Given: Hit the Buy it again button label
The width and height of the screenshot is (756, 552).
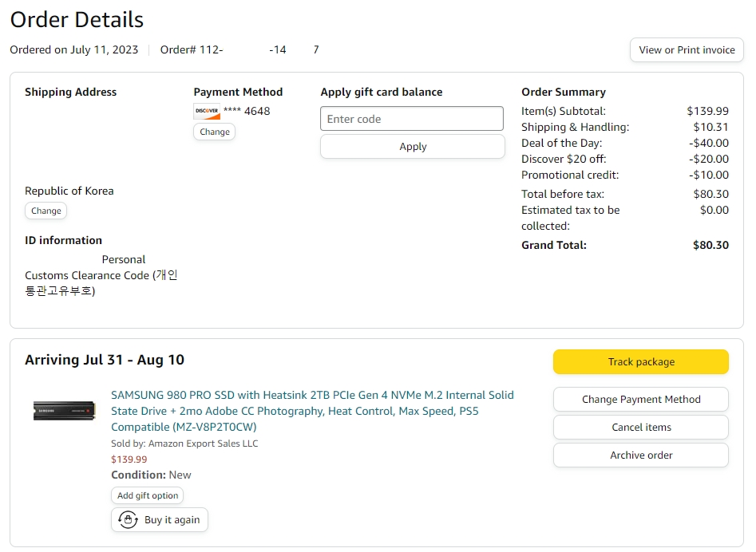Looking at the screenshot, I should (x=172, y=520).
